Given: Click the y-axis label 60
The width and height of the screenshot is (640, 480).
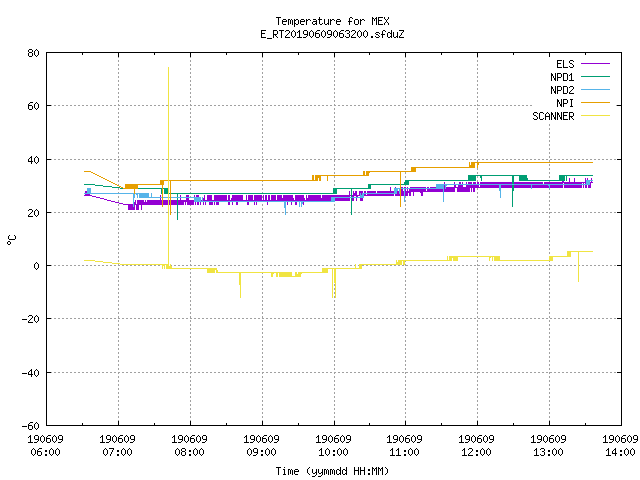Looking at the screenshot, I should click(x=33, y=106).
